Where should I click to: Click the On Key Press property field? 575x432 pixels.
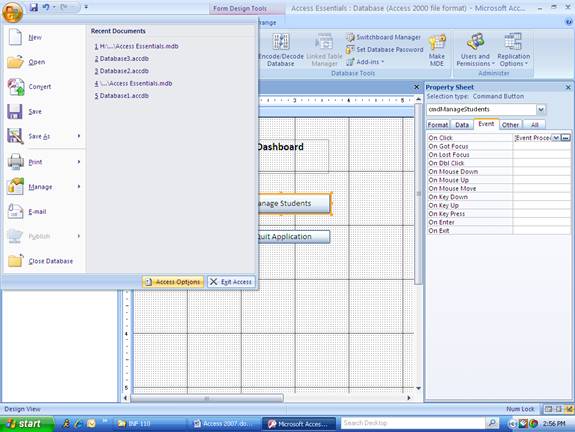click(x=541, y=214)
